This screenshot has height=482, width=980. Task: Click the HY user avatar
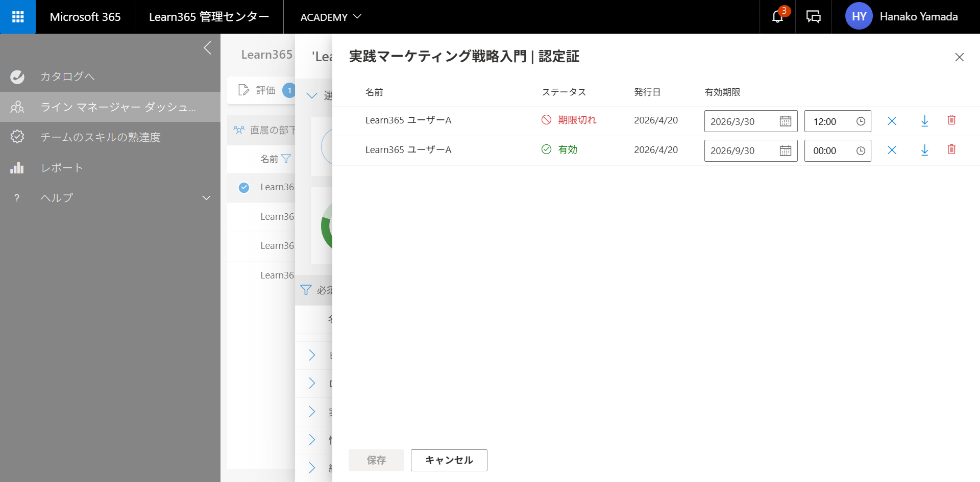[x=859, y=16]
